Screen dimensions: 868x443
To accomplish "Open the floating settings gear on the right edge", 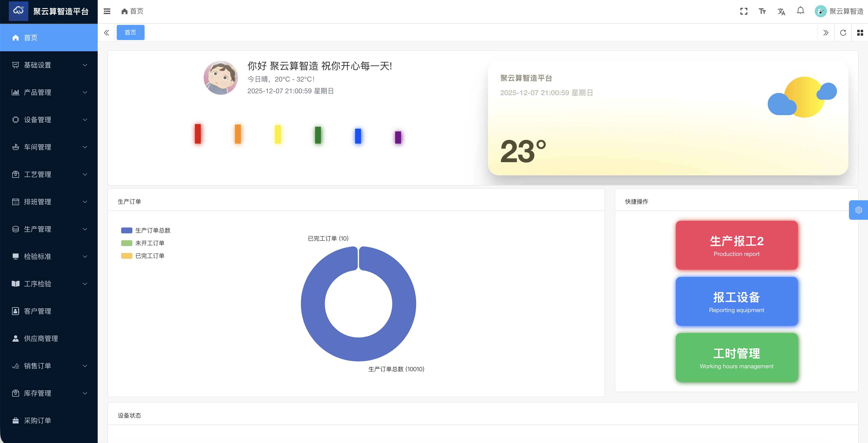I will 858,210.
